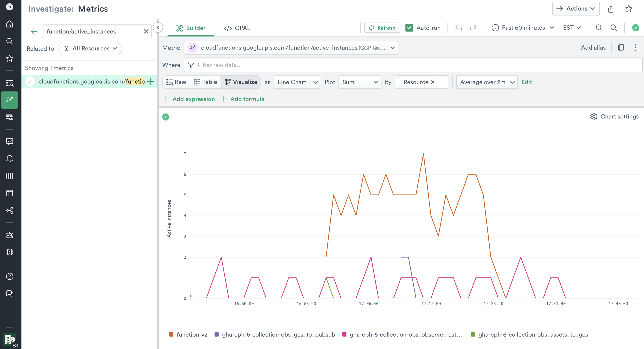644x349 pixels.
Task: Open the Line Chart type dropdown
Action: (x=297, y=82)
